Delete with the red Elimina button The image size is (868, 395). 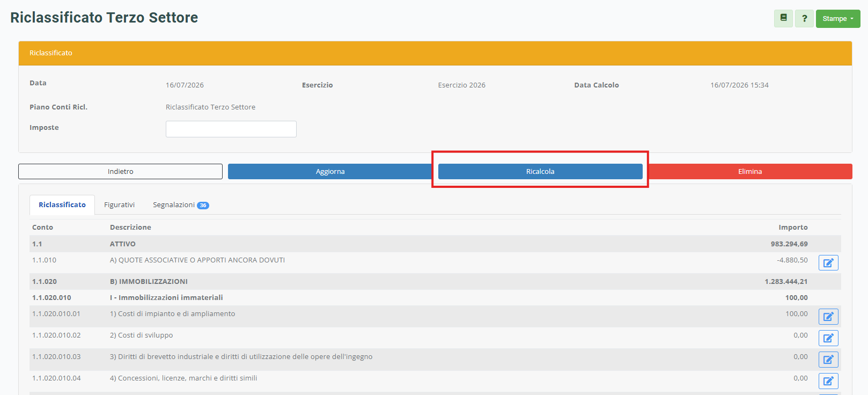pyautogui.click(x=750, y=171)
